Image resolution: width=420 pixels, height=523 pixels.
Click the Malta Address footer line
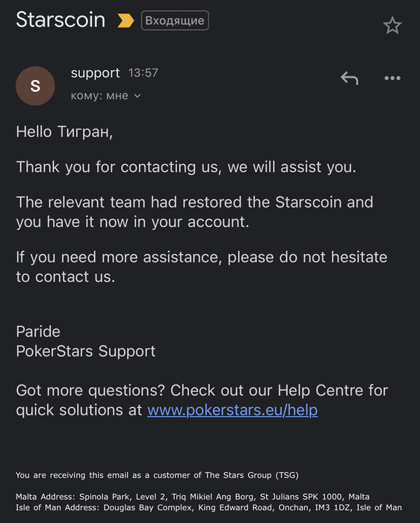point(193,497)
